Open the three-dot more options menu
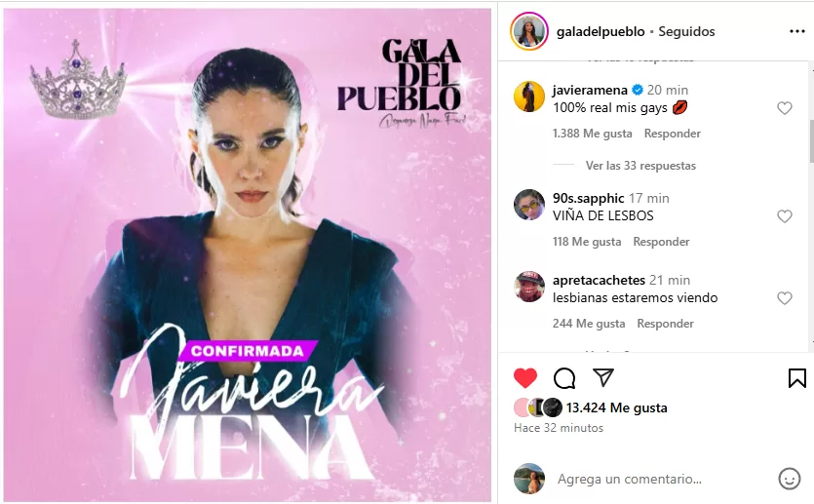This screenshot has height=504, width=814. coord(796,31)
